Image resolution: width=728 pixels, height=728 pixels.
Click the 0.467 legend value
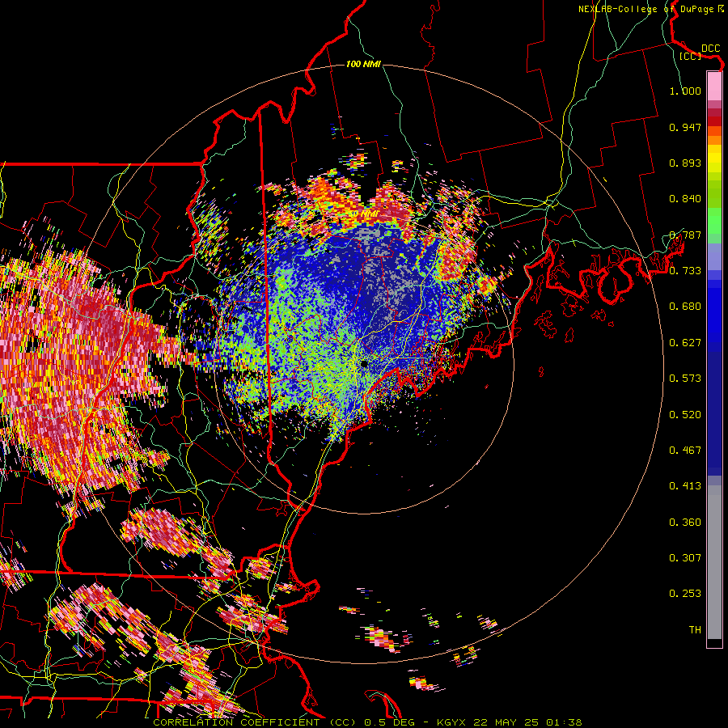click(685, 451)
